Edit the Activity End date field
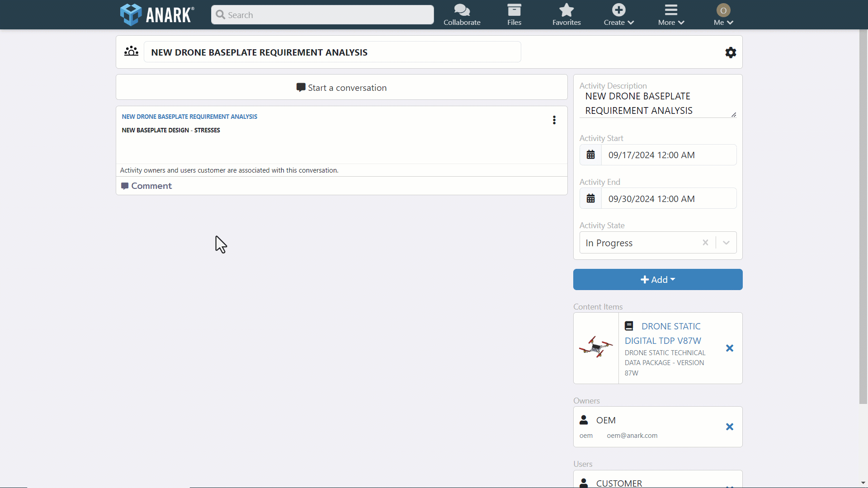Screen dimensions: 868x488 point(669,198)
